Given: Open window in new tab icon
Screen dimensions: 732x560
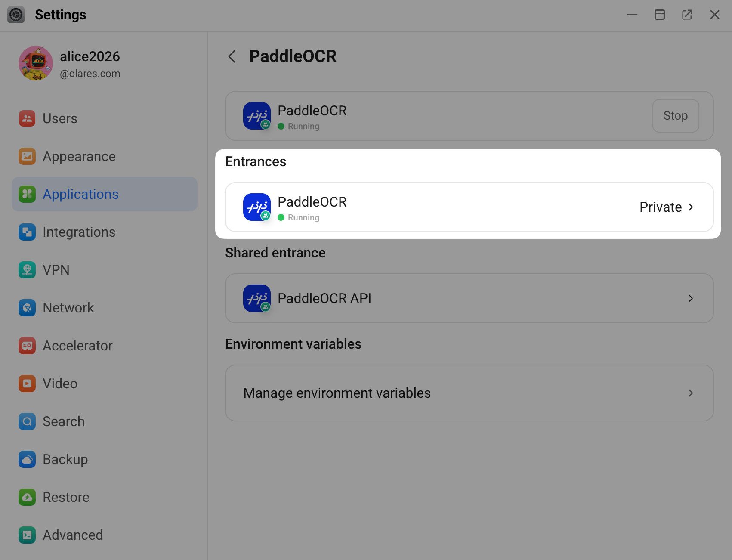Looking at the screenshot, I should (x=687, y=15).
